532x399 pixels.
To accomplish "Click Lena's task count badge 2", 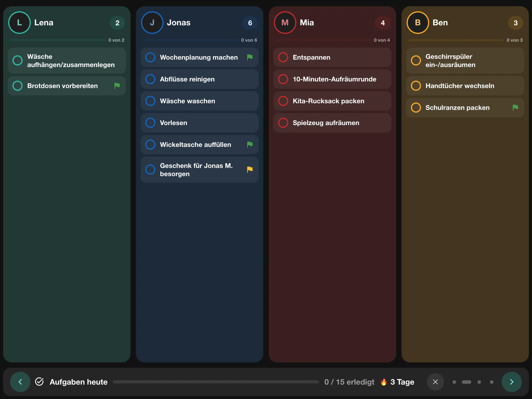I will [x=117, y=23].
